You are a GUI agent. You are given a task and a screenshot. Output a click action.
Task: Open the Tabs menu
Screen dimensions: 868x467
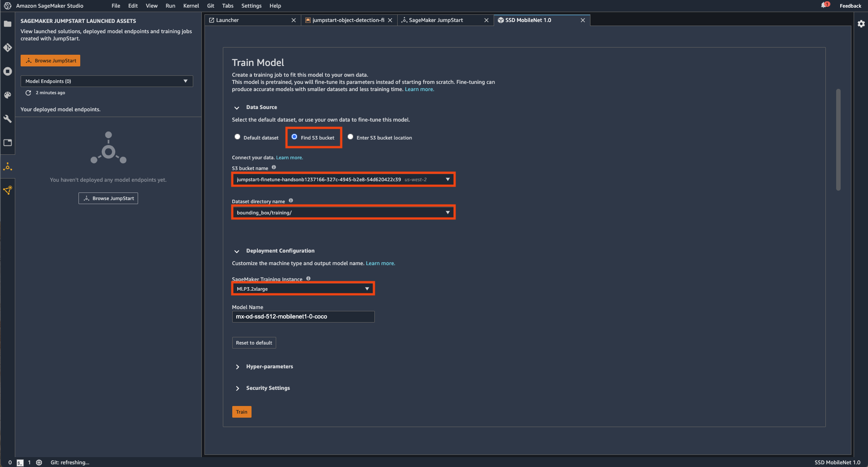point(228,6)
